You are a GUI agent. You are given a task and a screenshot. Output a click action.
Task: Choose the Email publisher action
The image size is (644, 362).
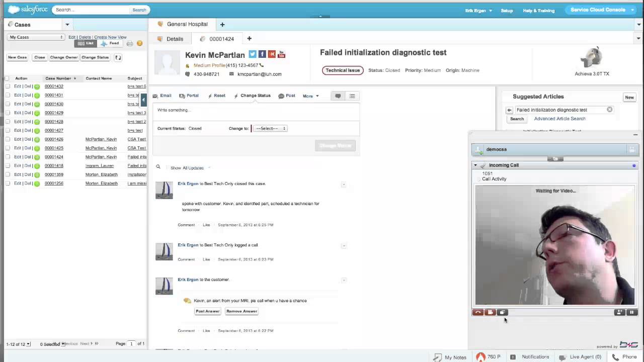(x=162, y=96)
